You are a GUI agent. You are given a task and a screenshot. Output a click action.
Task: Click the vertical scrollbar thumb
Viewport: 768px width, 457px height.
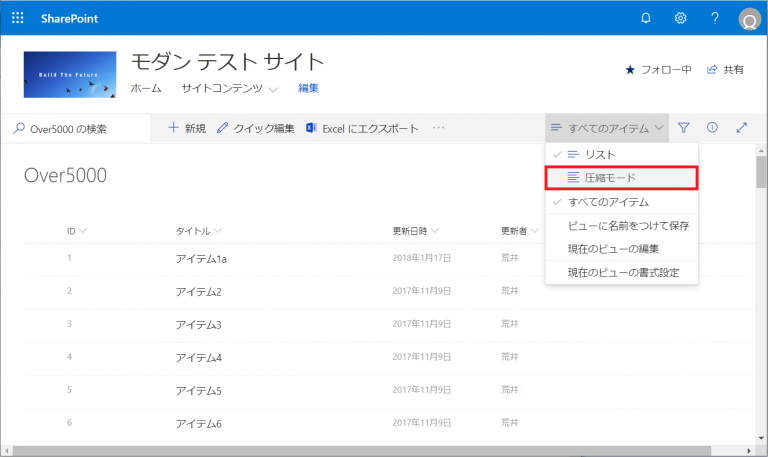pyautogui.click(x=761, y=172)
